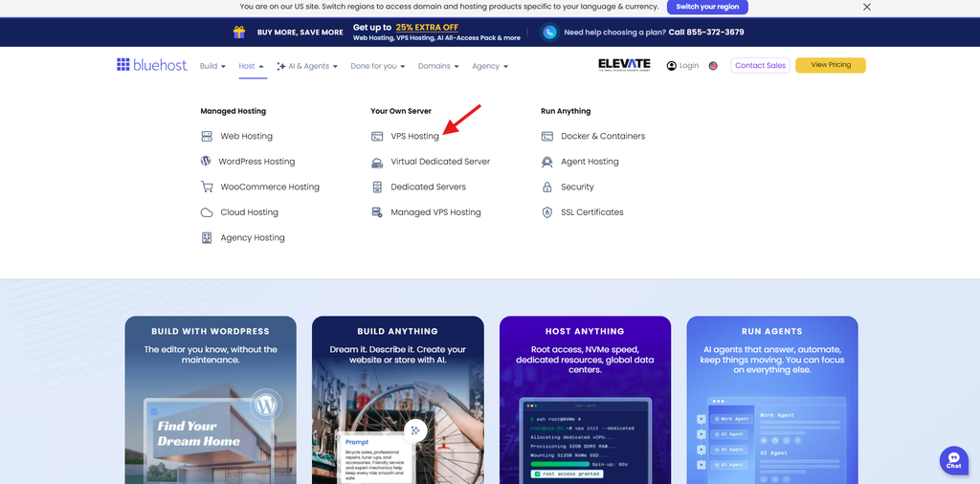Click the Cloud Hosting cloud icon
The width and height of the screenshot is (980, 484).
(207, 212)
